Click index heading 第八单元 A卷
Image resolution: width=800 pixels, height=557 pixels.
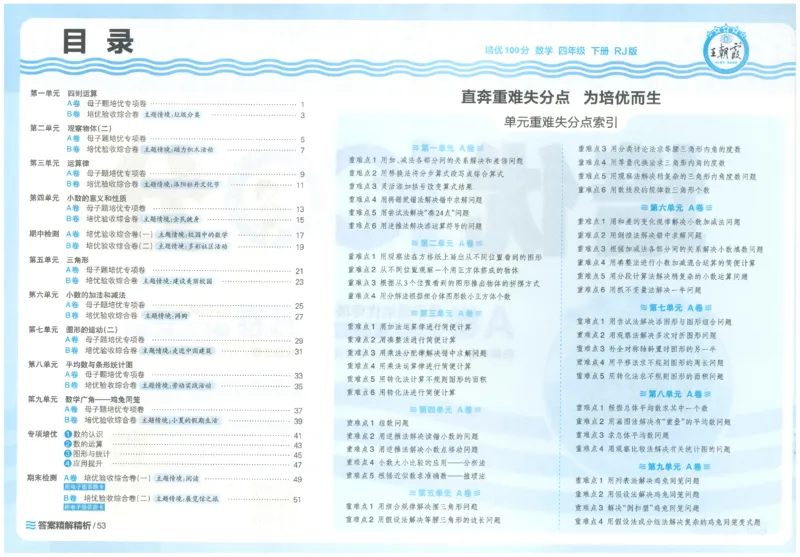pyautogui.click(x=676, y=394)
